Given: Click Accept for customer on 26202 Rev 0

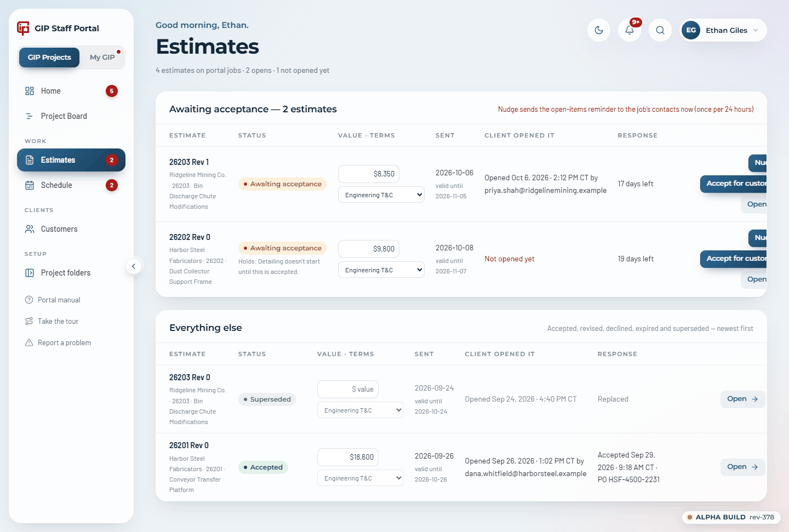Looking at the screenshot, I should [x=734, y=259].
